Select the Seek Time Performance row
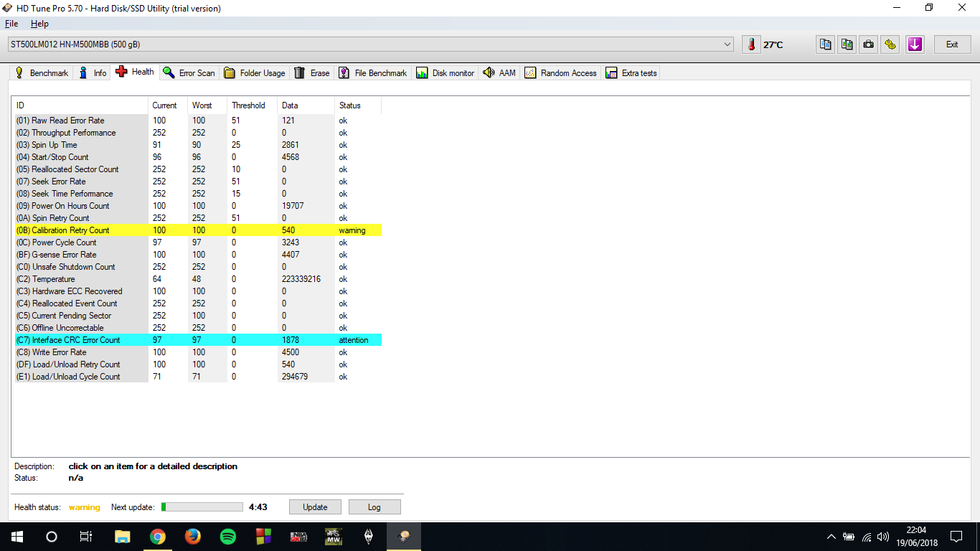The image size is (980, 551). click(198, 194)
